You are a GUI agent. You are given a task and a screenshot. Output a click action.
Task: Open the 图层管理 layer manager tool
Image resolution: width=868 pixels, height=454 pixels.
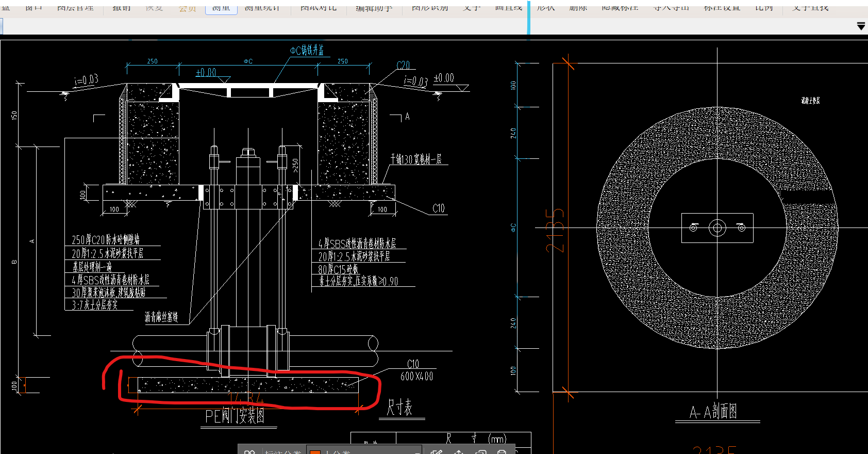75,8
